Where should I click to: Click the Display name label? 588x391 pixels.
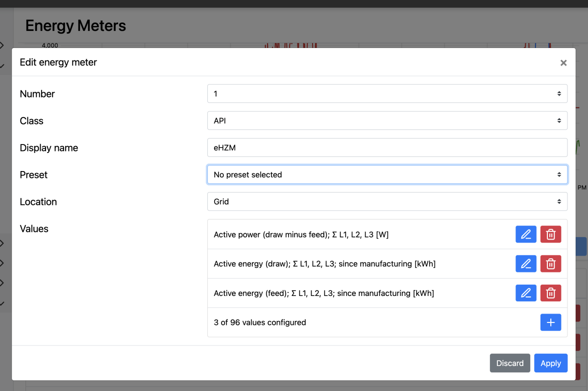49,148
